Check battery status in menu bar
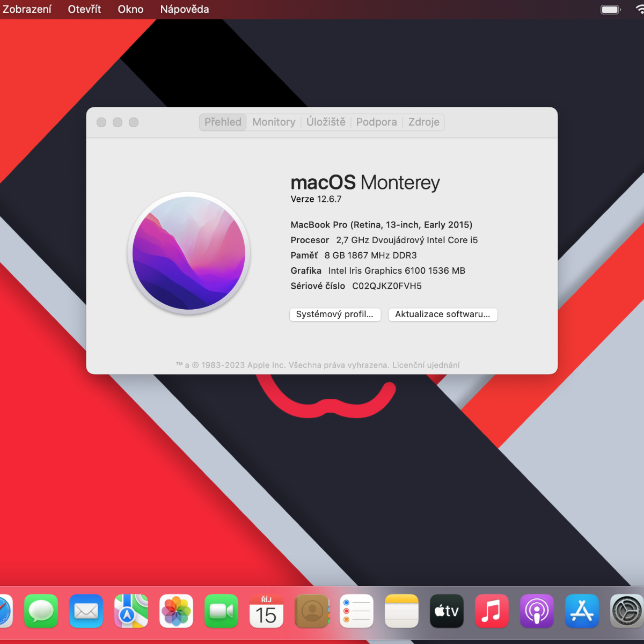Viewport: 644px width, 644px height. [611, 9]
